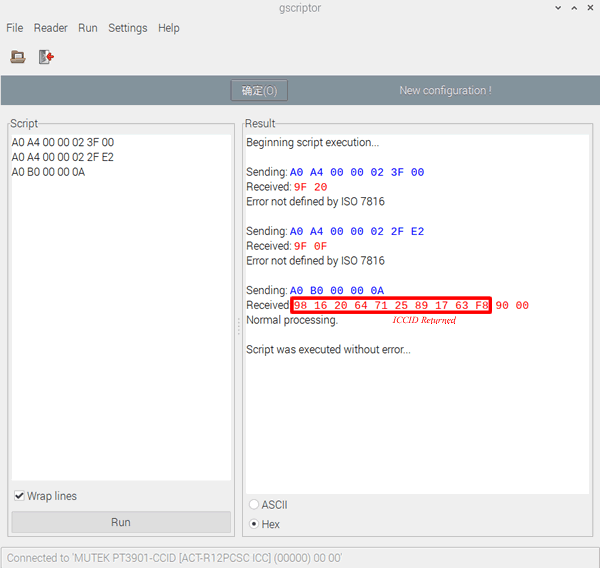Click the 'Sending: A0 A4 00 00 02 2F E2' result line

click(x=335, y=231)
